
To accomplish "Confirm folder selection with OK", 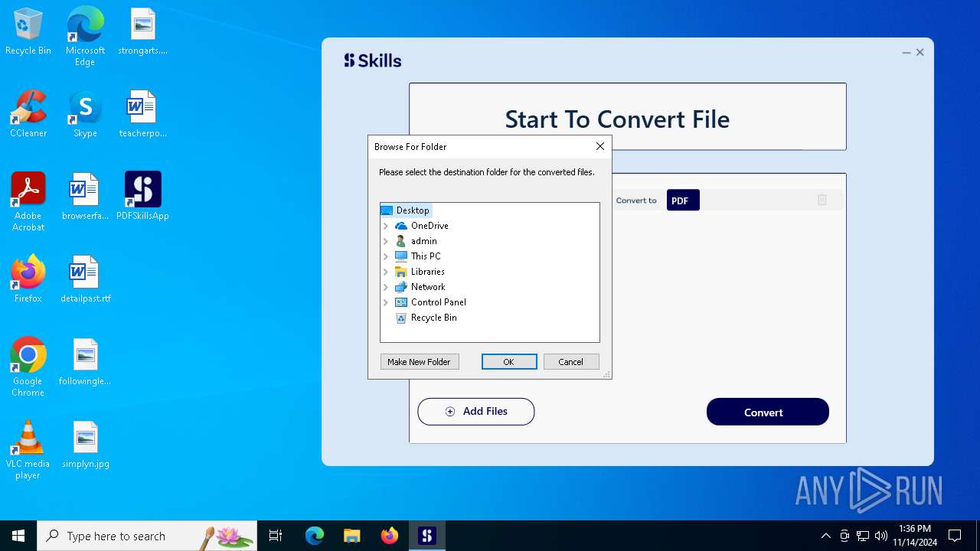I will (509, 362).
